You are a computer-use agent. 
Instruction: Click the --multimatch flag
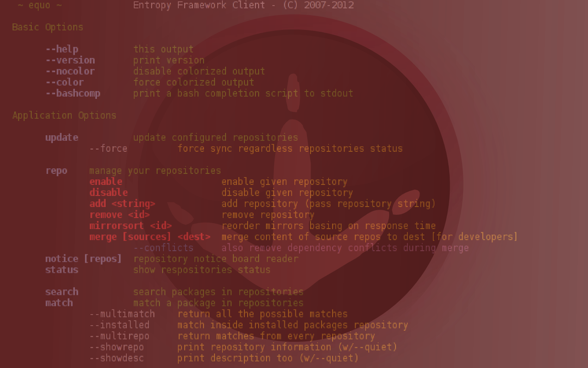click(122, 314)
